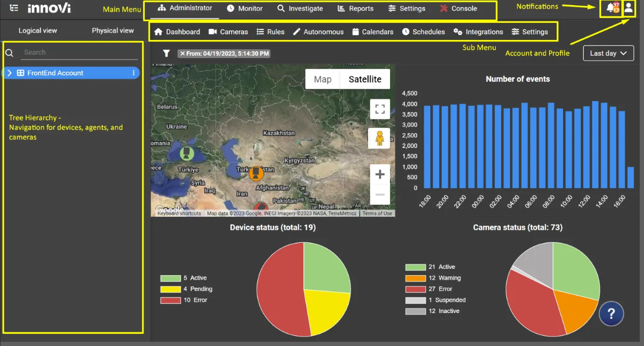
Task: Open the Console main menu
Action: (x=458, y=8)
